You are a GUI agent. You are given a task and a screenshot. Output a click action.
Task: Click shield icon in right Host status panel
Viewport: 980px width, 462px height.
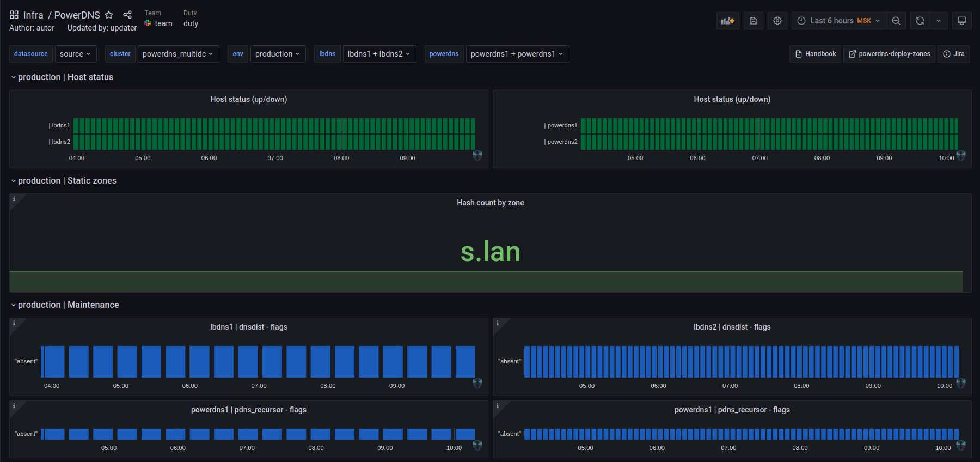pos(961,155)
